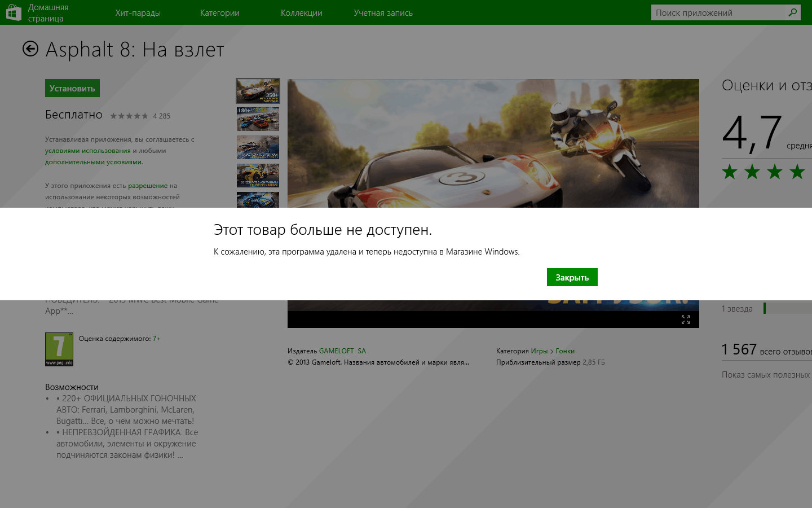This screenshot has width=812, height=508.
Task: Open the Учетная запись menu item
Action: [383, 13]
